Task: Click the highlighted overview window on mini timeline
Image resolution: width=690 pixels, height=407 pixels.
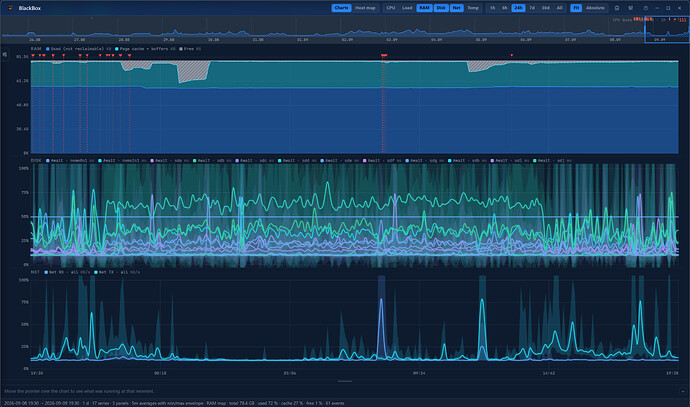Action: 667,29
